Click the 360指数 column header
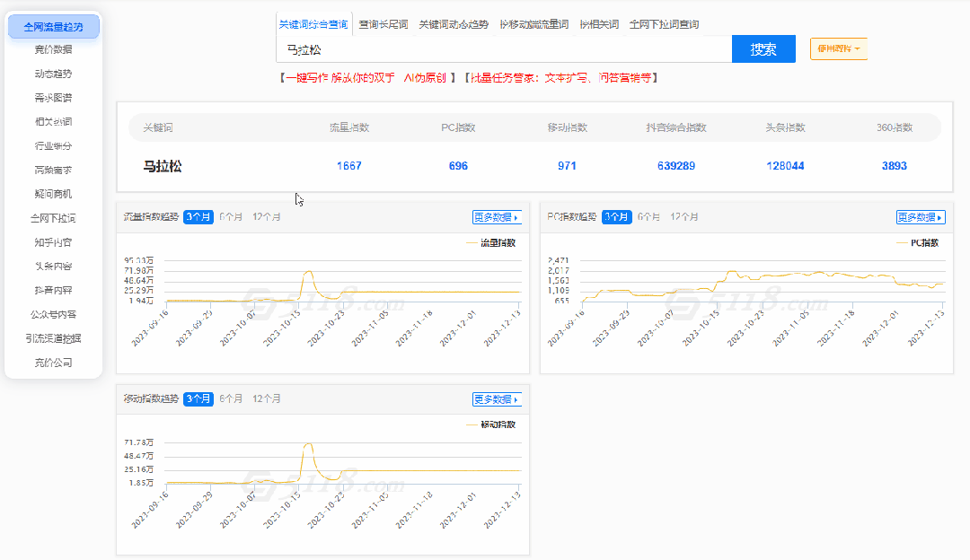The width and height of the screenshot is (970, 560). [x=894, y=128]
